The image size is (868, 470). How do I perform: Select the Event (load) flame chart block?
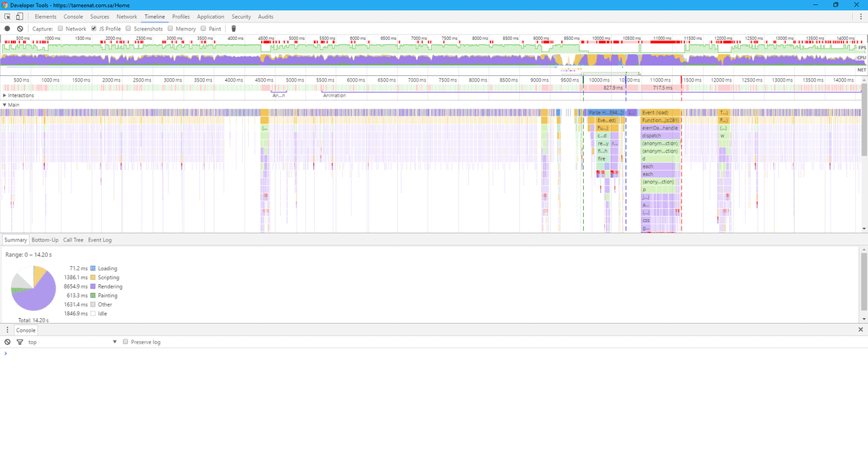coord(660,113)
